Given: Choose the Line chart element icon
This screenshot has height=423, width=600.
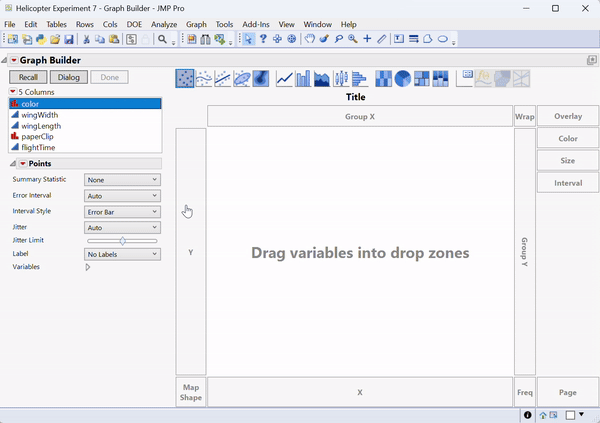Looking at the screenshot, I should pos(284,78).
